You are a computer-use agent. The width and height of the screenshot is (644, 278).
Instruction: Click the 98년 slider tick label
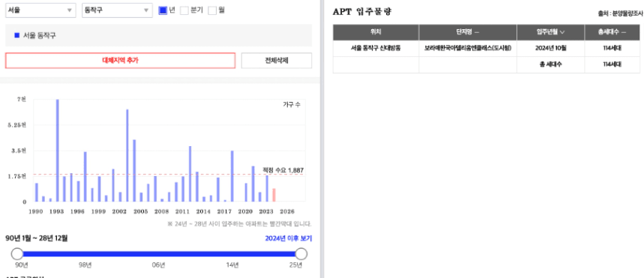coord(85,265)
